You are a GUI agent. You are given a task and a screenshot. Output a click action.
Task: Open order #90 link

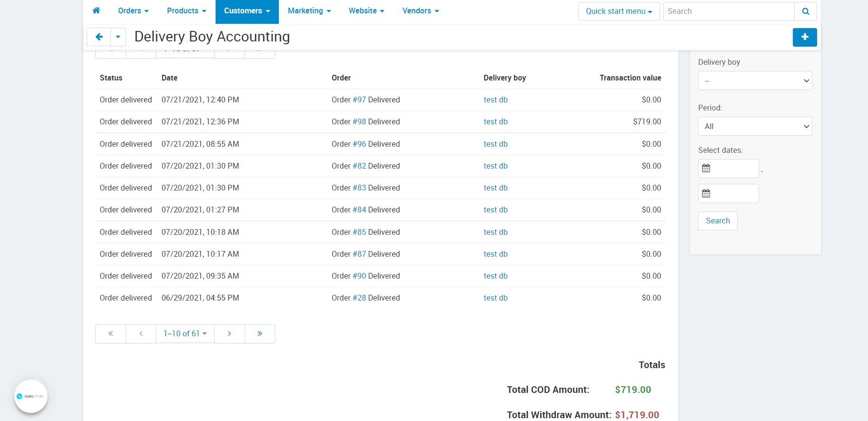(x=359, y=276)
